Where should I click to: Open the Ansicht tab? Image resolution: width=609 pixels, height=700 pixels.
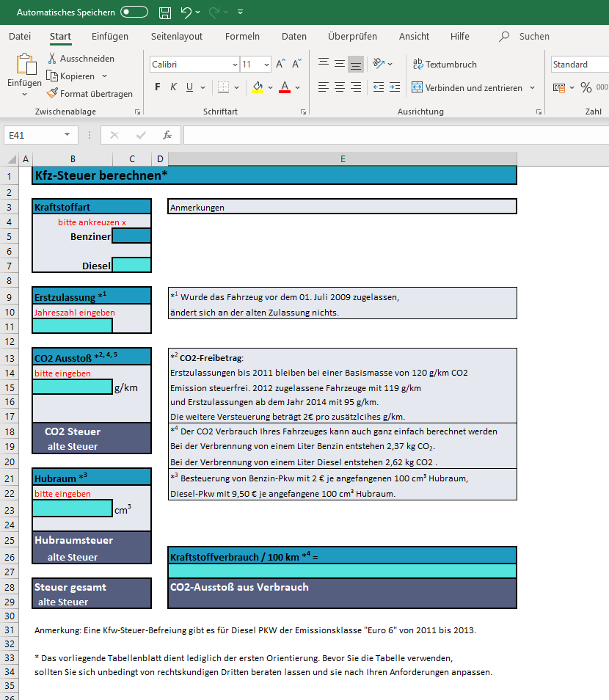click(414, 37)
